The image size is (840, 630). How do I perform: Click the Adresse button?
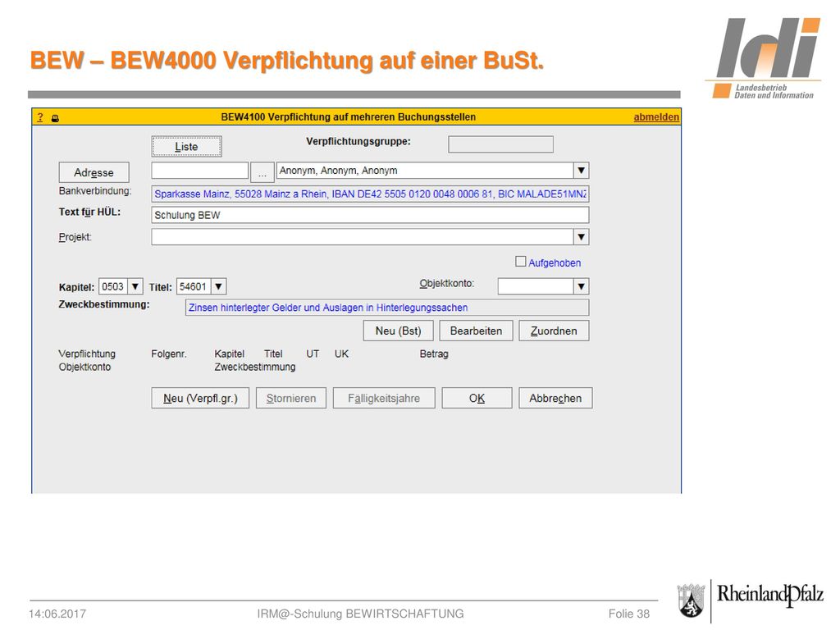[94, 172]
